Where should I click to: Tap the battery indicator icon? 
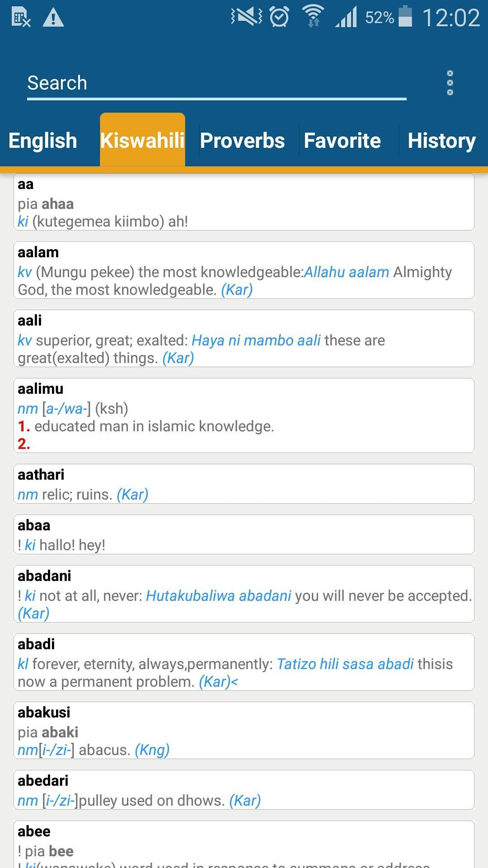click(x=405, y=17)
